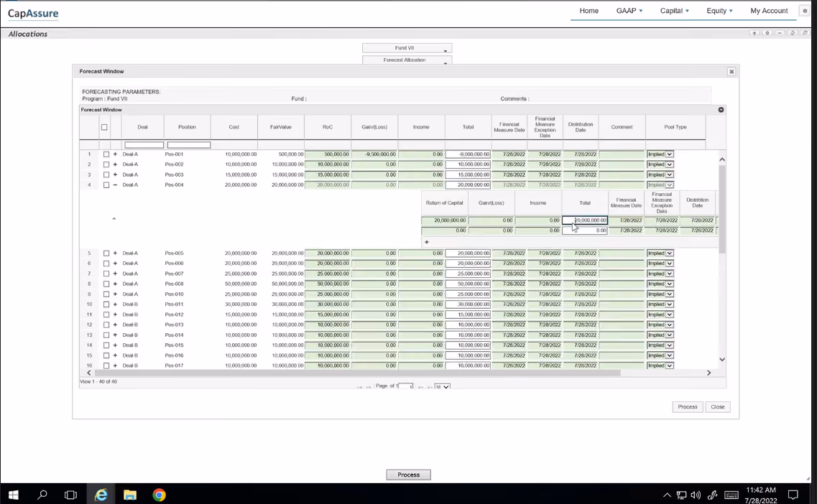Expand row Pos-008 with its plus icon
817x504 pixels.
pyautogui.click(x=115, y=284)
